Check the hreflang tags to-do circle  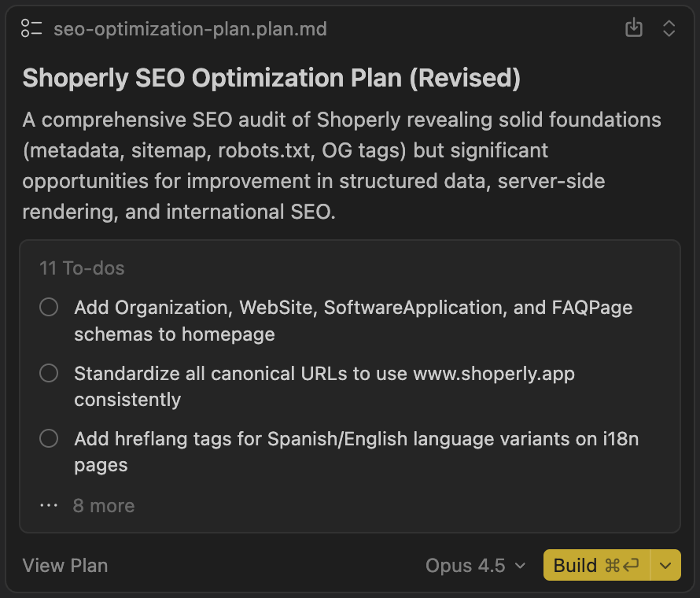[x=49, y=438]
